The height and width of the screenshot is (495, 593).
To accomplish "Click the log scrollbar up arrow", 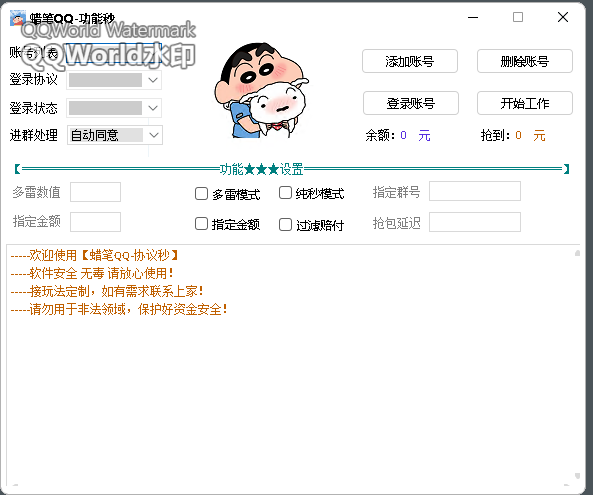I will [x=577, y=253].
